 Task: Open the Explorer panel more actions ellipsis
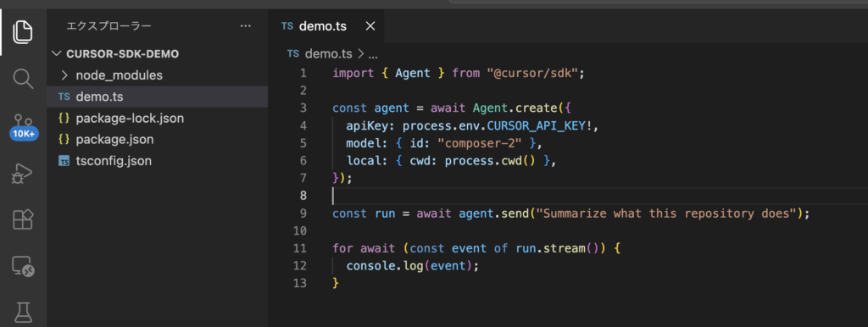[246, 26]
